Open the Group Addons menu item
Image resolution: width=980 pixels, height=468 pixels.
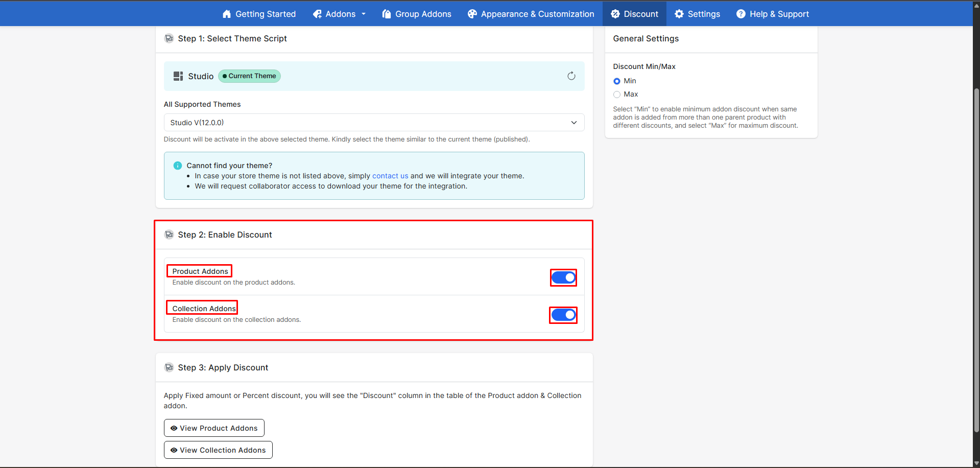[423, 14]
